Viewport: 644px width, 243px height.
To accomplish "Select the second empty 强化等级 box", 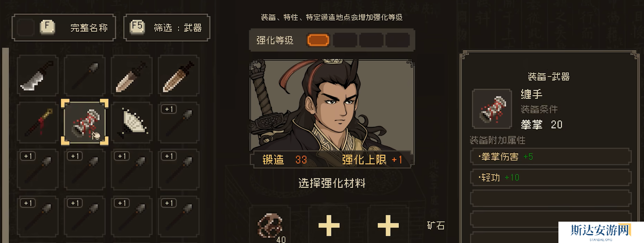I will (345, 40).
